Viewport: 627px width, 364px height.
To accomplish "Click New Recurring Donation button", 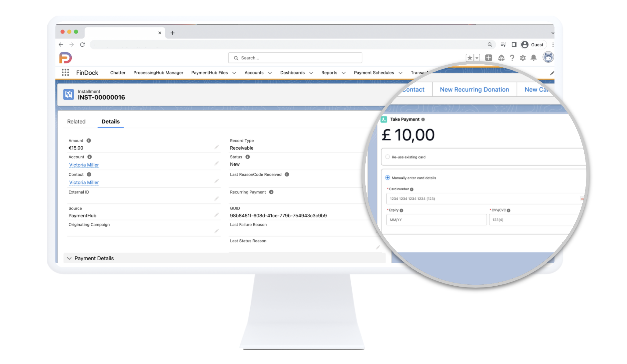I will point(474,89).
